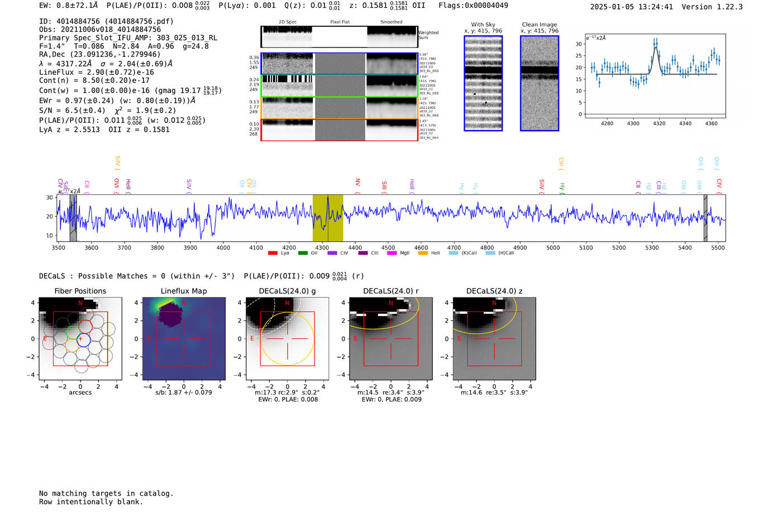This screenshot has height=532, width=782.
Task: Select "No matching targets in catalog." text
Action: (x=106, y=493)
